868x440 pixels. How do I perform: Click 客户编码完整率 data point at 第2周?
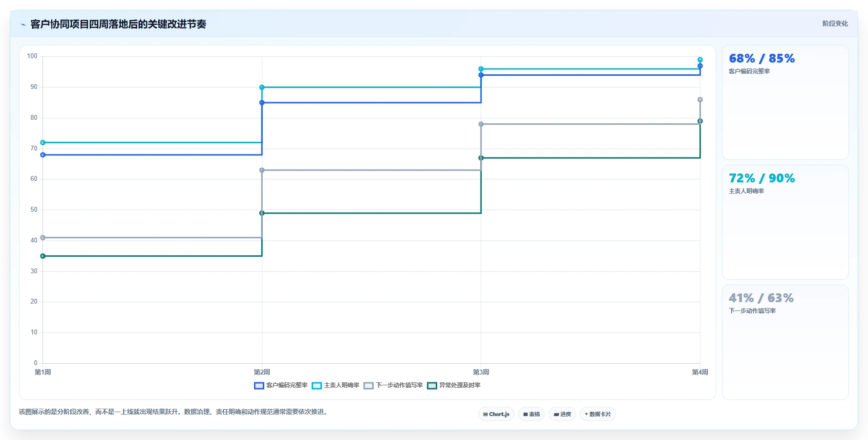coord(262,103)
